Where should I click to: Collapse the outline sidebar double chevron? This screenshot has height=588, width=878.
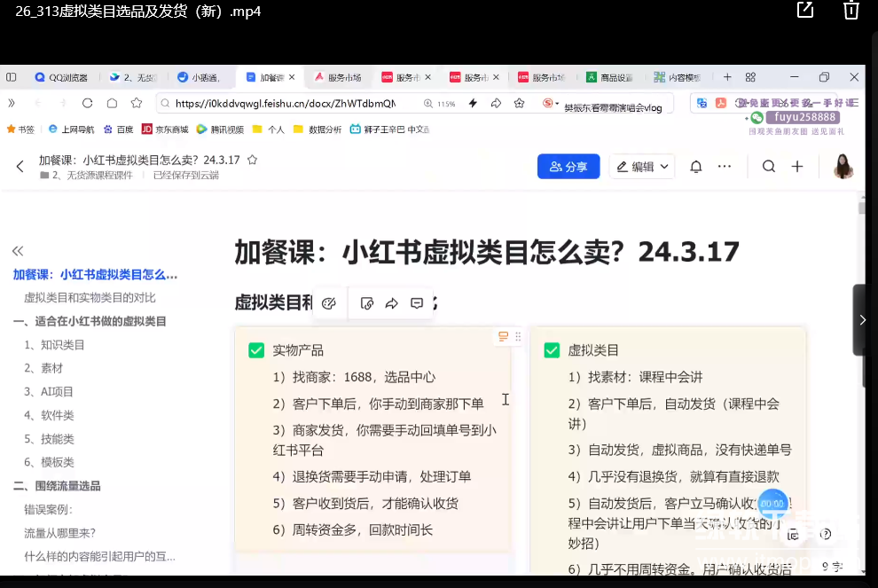pos(18,251)
